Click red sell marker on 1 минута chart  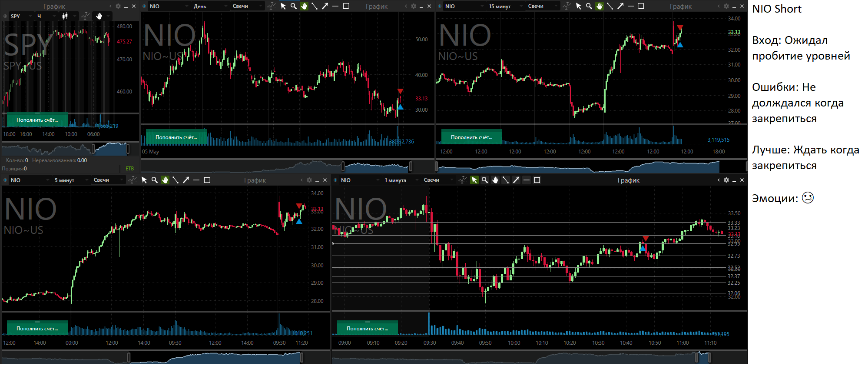coord(646,239)
